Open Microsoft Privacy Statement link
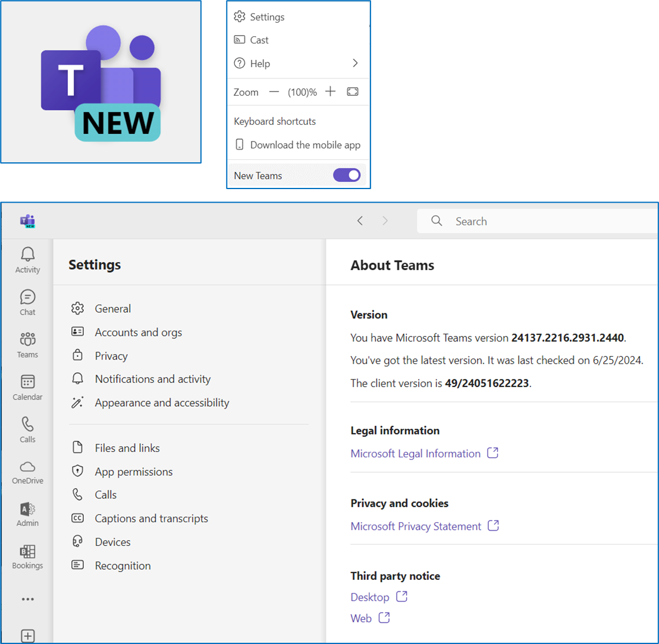This screenshot has height=644, width=659. tap(416, 526)
